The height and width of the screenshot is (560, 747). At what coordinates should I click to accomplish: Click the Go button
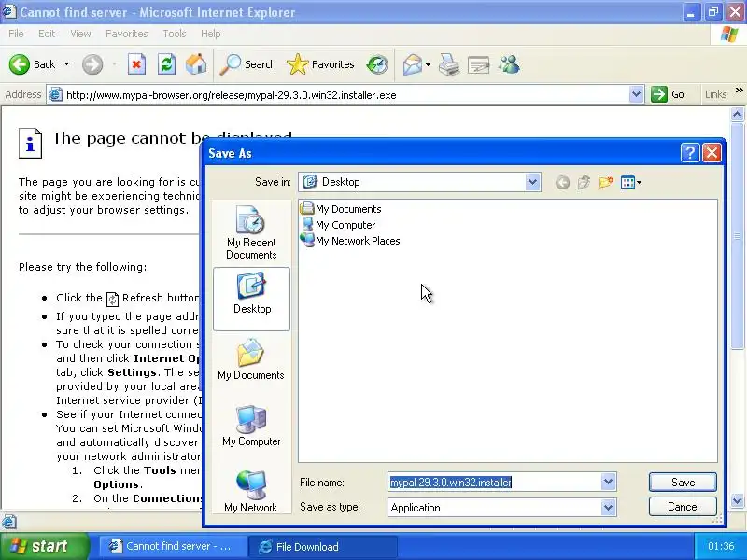[668, 95]
